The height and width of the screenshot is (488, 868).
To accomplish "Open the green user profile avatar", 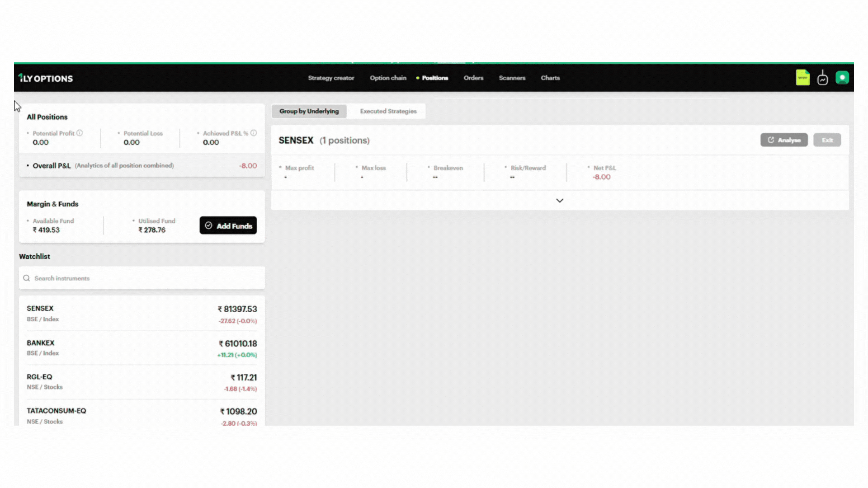I will coord(842,78).
